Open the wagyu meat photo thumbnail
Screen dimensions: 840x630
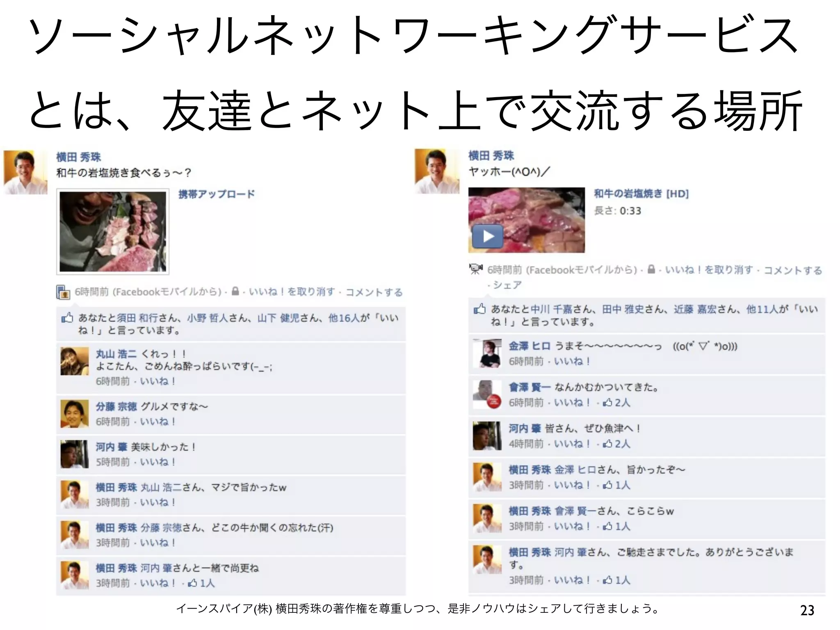coord(113,231)
